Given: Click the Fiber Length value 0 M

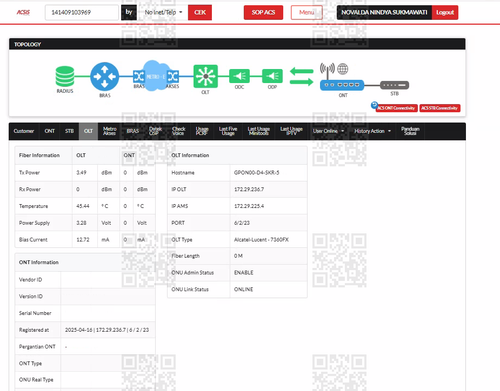Looking at the screenshot, I should pos(238,256).
